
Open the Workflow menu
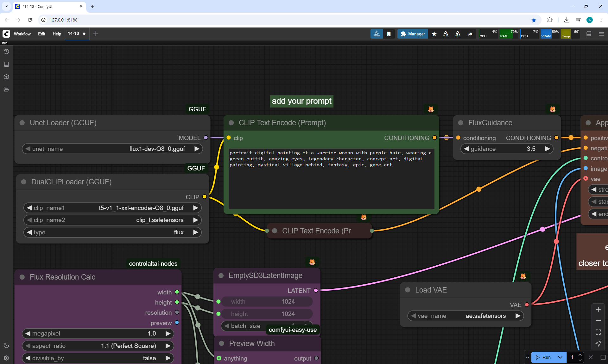(x=22, y=34)
